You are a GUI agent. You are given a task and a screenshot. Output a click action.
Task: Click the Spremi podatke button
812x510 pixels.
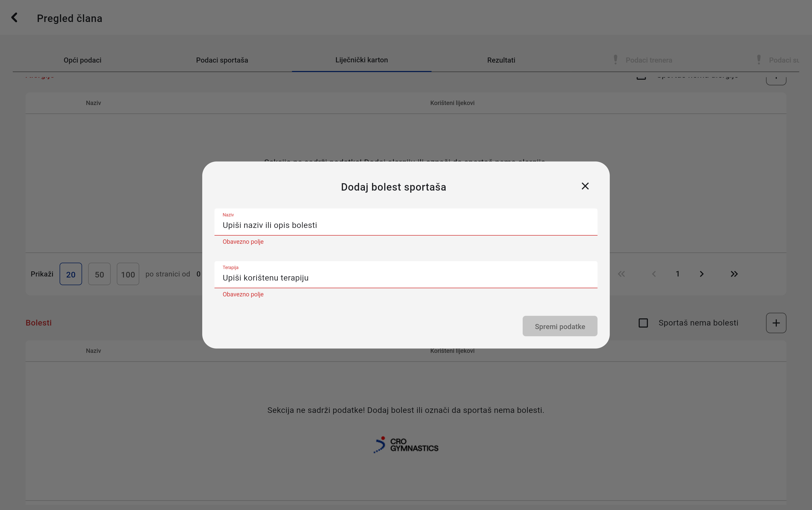pos(559,326)
